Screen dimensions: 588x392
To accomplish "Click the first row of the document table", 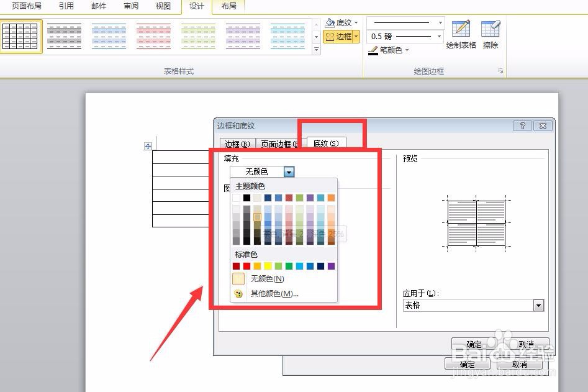I will click(x=181, y=157).
